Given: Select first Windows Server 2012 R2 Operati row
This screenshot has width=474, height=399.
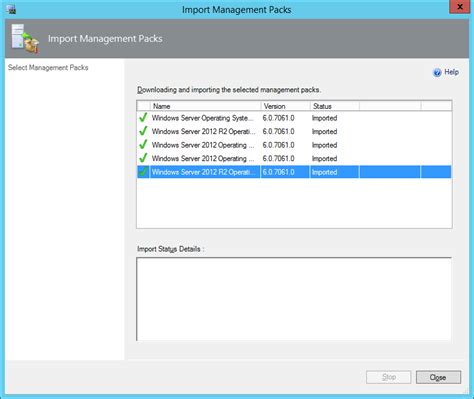Looking at the screenshot, I should (x=294, y=131).
